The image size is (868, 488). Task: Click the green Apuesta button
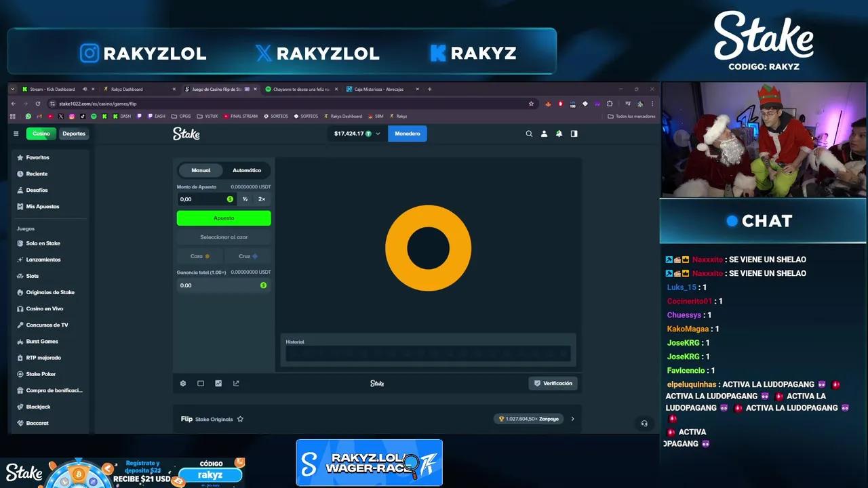click(x=224, y=218)
